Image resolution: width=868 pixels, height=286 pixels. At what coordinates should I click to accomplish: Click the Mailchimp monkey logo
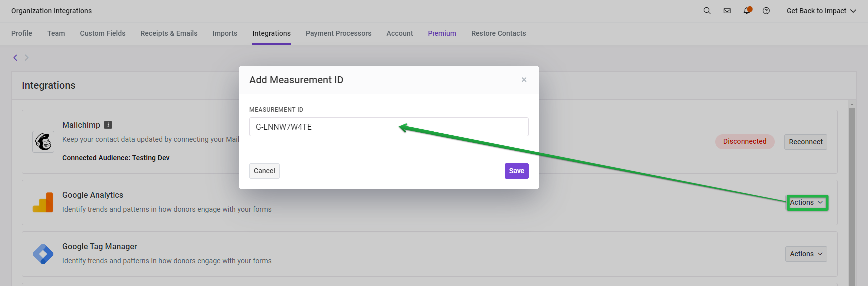pos(43,142)
